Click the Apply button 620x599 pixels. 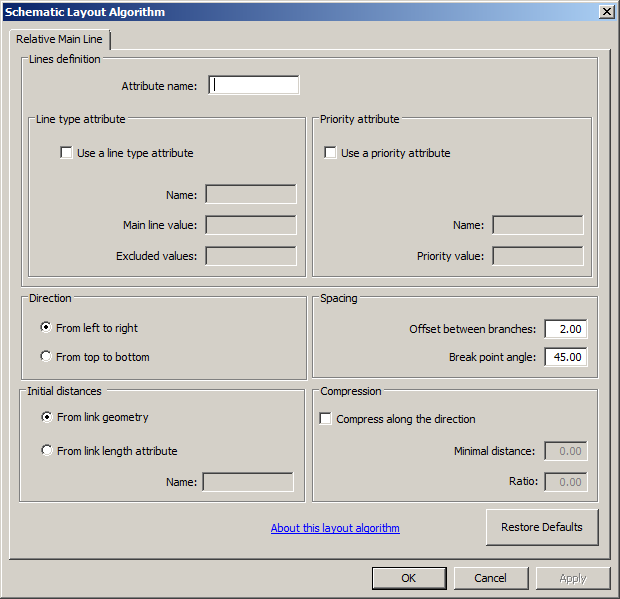[573, 578]
